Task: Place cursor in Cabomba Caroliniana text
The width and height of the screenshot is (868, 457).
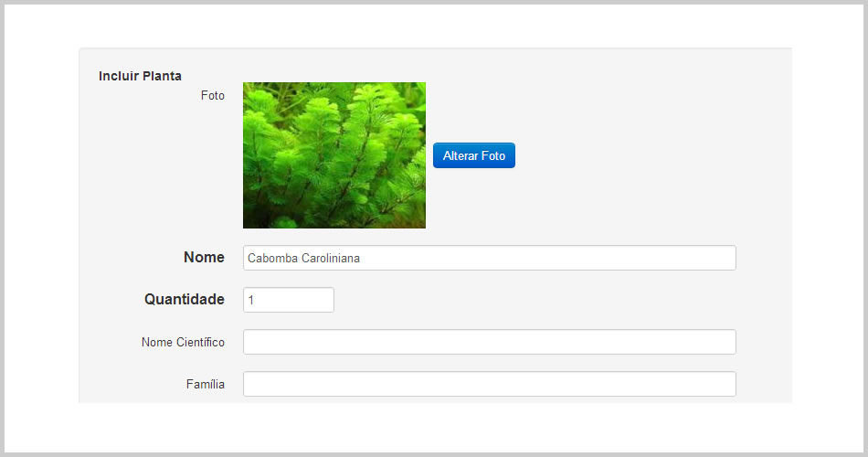Action: click(303, 258)
